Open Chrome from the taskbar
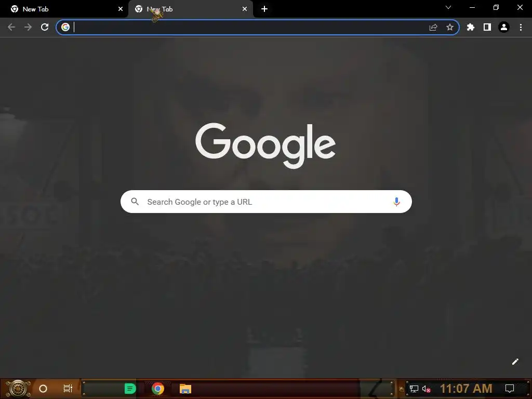Screen dimensions: 532x399 [158, 389]
